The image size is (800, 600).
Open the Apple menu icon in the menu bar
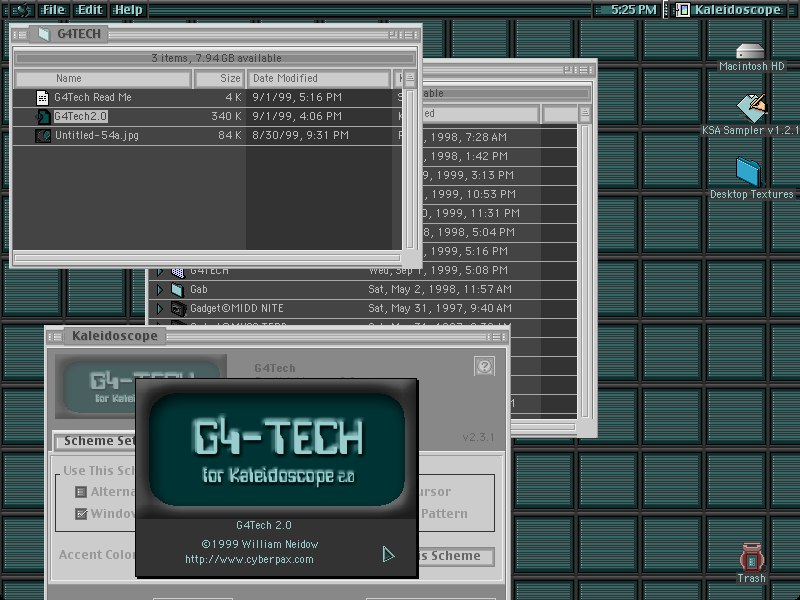pos(22,10)
